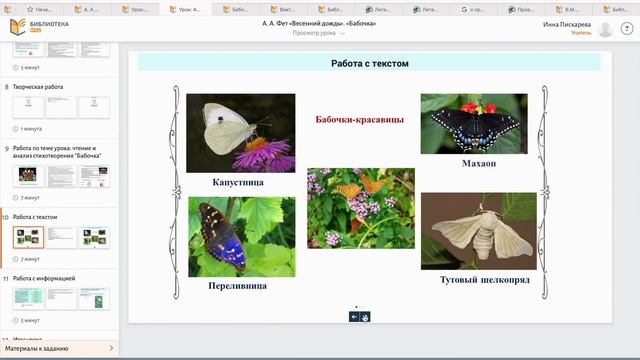Click the user avatar of Инна Пискарева

(605, 29)
